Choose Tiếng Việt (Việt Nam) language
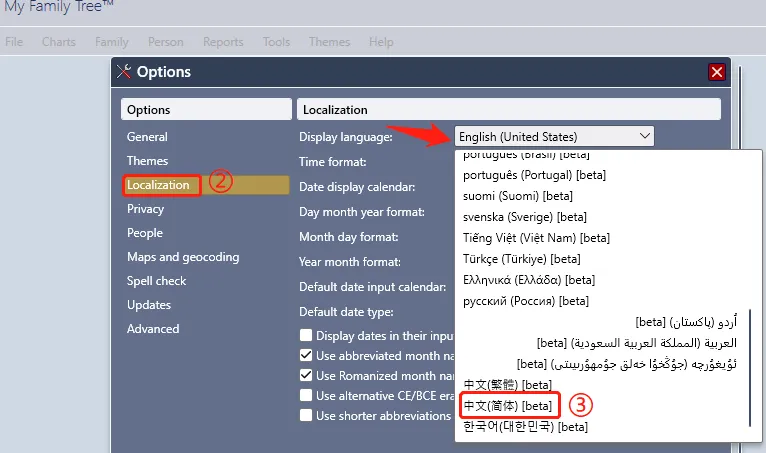The width and height of the screenshot is (766, 453). [536, 238]
